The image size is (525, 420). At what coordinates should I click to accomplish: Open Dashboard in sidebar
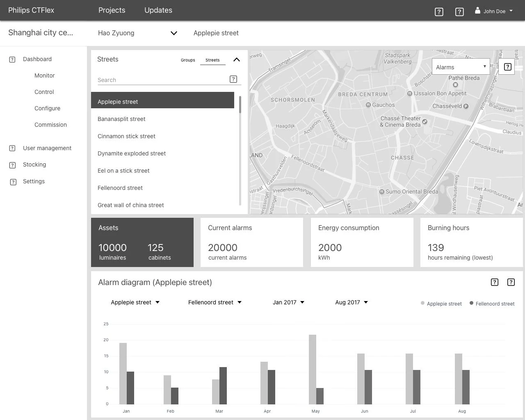click(x=37, y=59)
